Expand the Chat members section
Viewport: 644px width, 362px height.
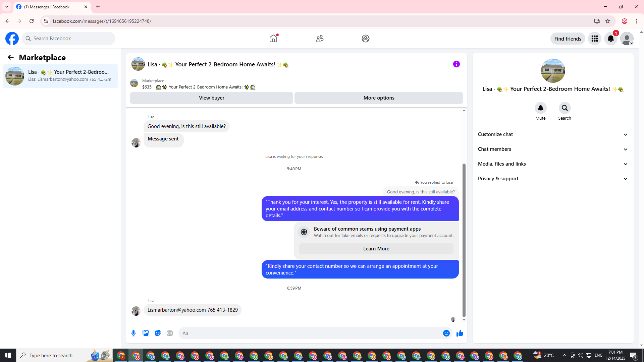pos(553,149)
